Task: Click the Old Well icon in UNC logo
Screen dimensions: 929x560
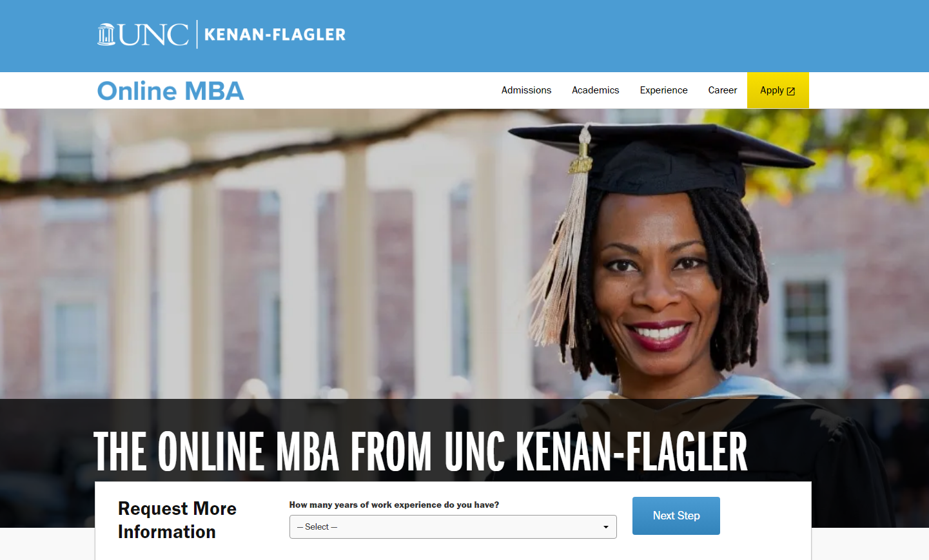Action: click(106, 34)
